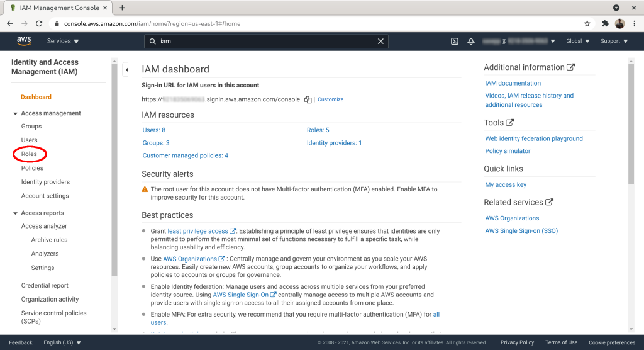Open Users in the sidebar
The height and width of the screenshot is (350, 644).
click(29, 140)
